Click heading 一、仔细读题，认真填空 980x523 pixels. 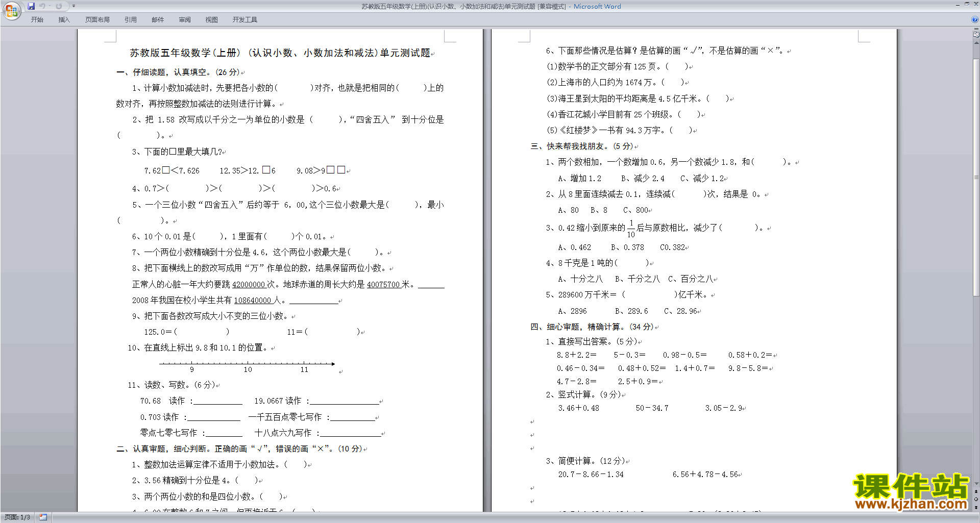coord(178,72)
